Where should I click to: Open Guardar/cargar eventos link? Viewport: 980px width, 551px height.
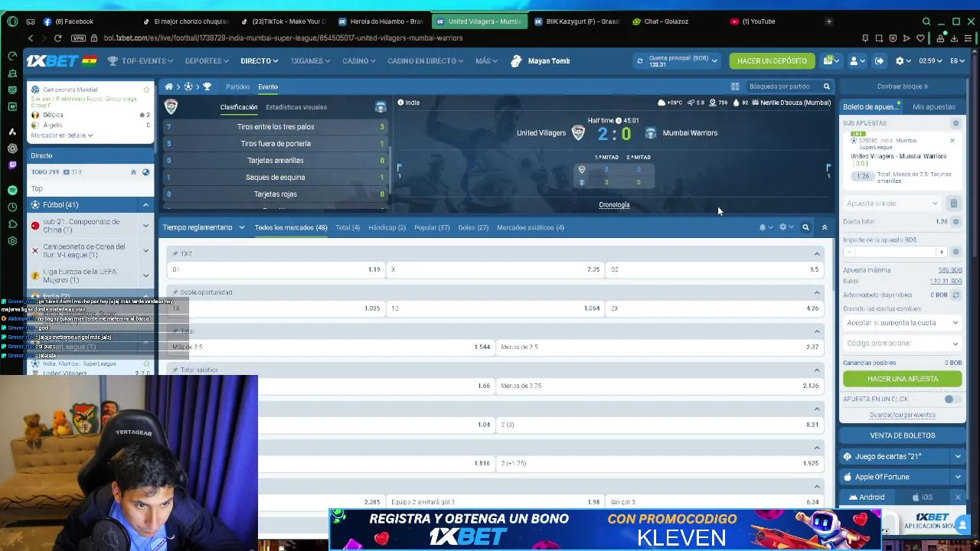tap(902, 415)
